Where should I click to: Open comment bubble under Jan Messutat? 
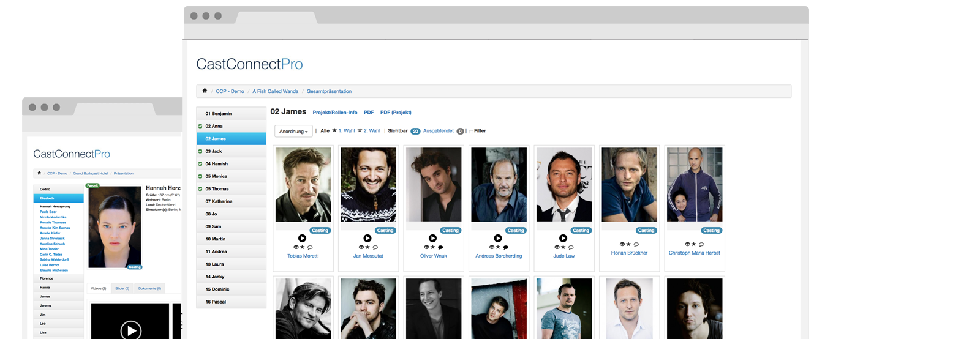click(x=375, y=247)
